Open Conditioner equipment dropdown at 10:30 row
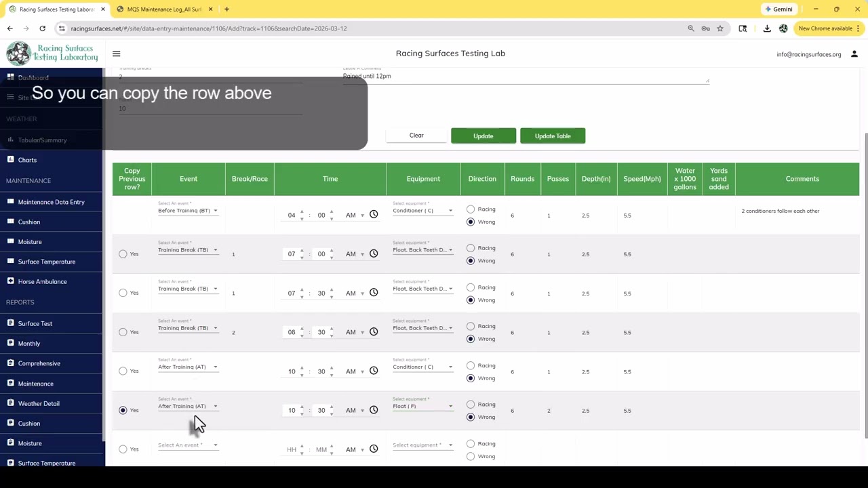The image size is (868, 488). click(x=422, y=367)
